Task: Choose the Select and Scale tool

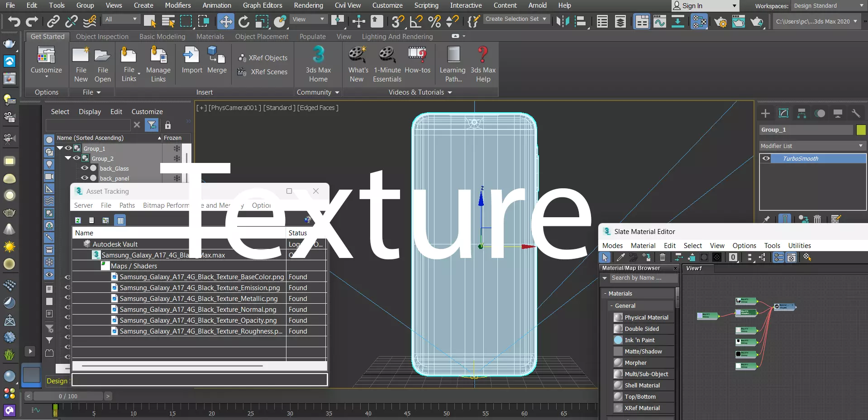Action: pos(262,21)
